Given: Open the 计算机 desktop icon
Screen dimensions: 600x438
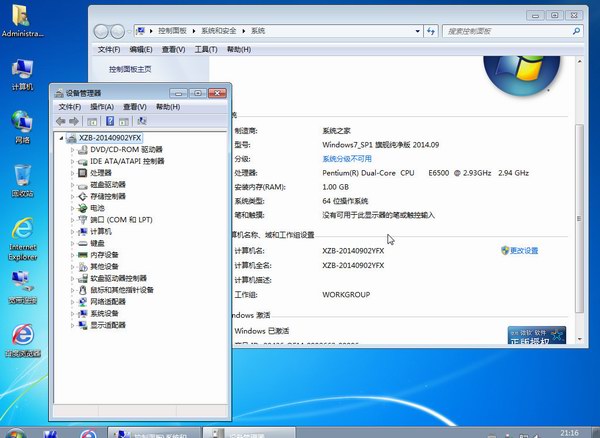Looking at the screenshot, I should pos(22,75).
